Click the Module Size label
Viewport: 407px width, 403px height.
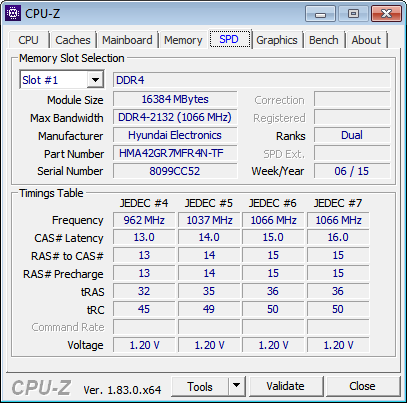click(x=75, y=100)
